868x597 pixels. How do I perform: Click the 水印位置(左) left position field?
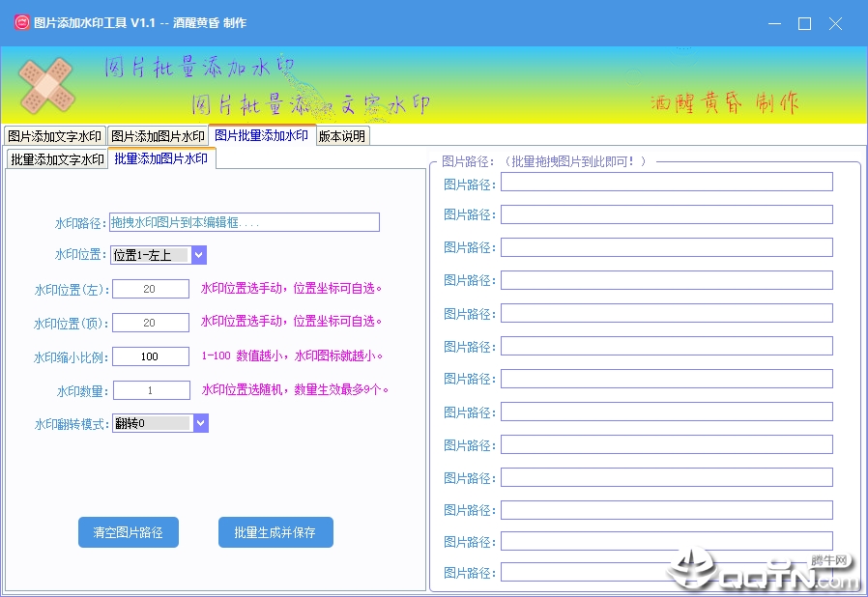pos(150,288)
